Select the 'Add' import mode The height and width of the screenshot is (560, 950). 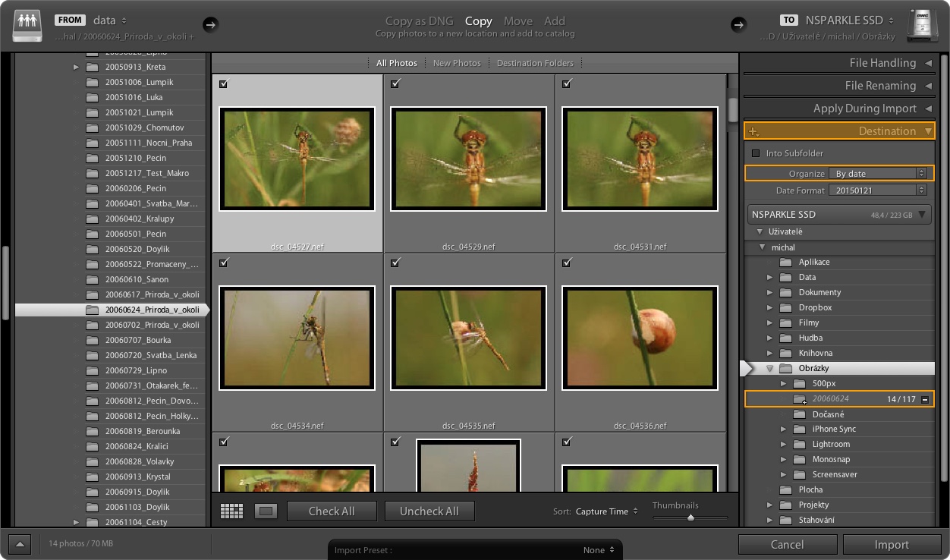tap(555, 21)
